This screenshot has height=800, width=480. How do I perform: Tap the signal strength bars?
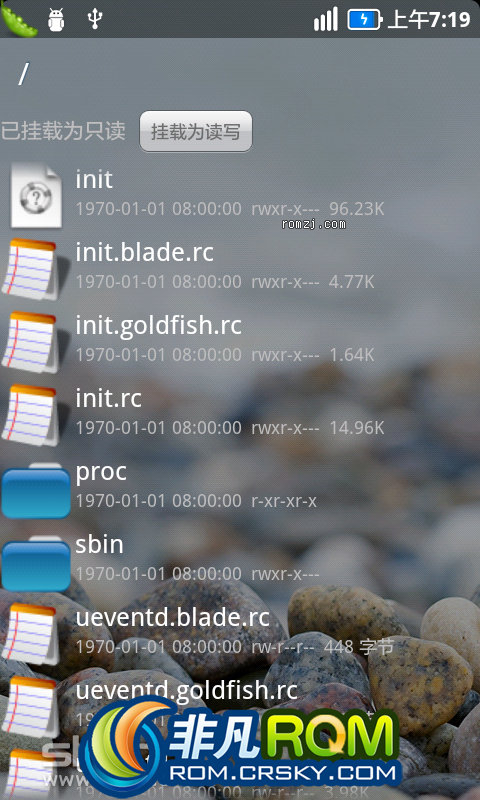pos(326,19)
